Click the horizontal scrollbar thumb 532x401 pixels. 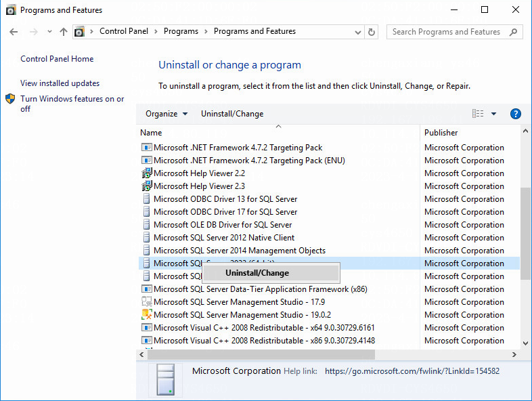(x=261, y=355)
